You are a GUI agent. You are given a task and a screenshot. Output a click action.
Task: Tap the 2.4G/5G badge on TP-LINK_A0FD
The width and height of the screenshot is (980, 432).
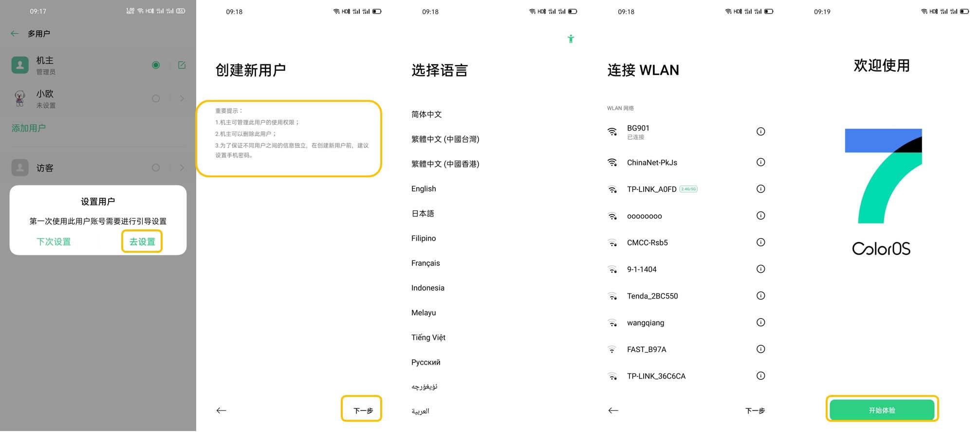click(688, 189)
